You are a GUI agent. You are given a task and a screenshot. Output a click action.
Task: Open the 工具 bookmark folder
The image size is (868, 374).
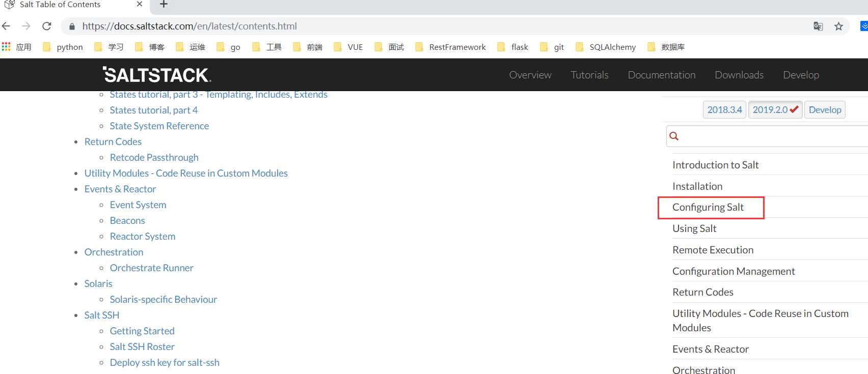coord(267,47)
